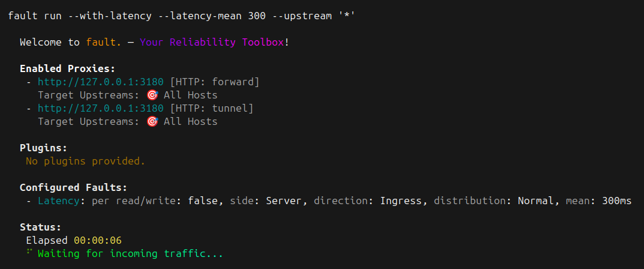Viewport: 644px width, 269px height.
Task: Click the '[HTTP: tunnel]' label
Action: (212, 109)
